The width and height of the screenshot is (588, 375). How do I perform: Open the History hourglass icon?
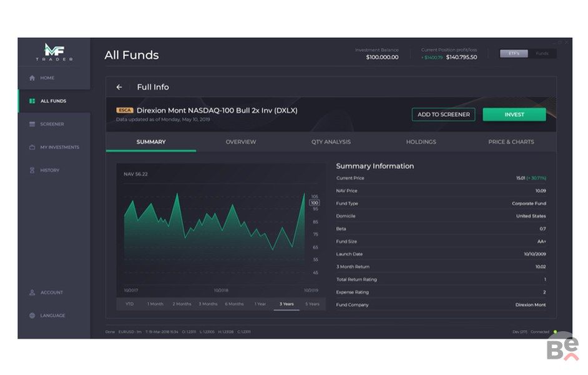pos(32,171)
